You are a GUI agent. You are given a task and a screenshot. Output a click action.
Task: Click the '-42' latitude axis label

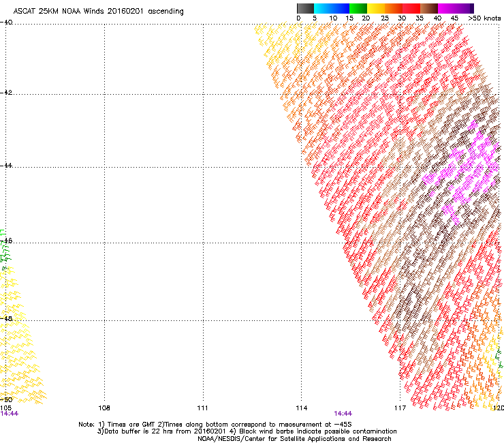pyautogui.click(x=6, y=92)
